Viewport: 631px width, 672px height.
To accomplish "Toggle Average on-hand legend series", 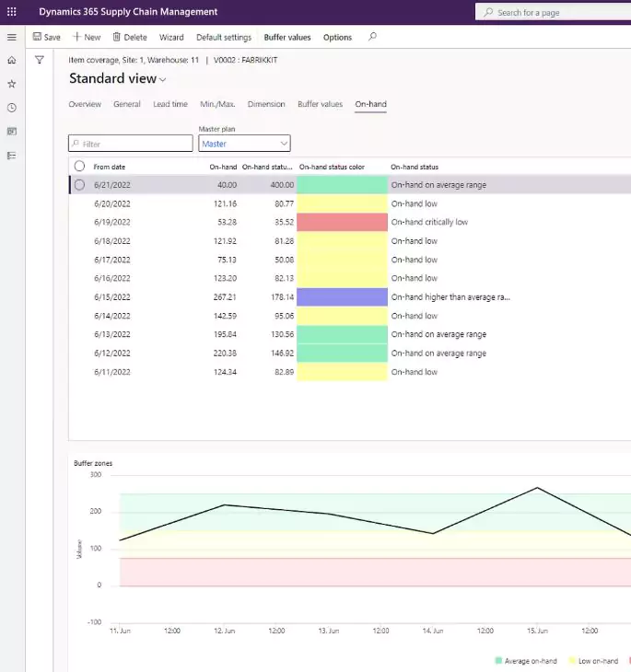I will [x=525, y=661].
